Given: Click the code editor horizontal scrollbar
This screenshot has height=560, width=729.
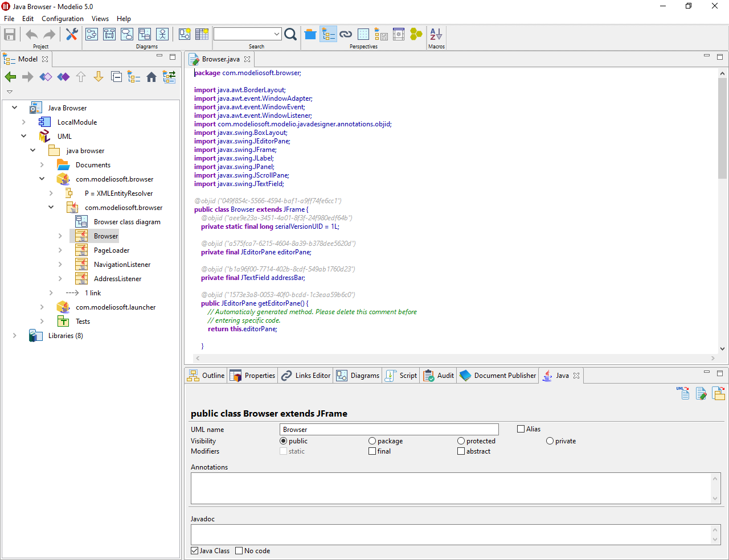Looking at the screenshot, I should click(x=455, y=359).
